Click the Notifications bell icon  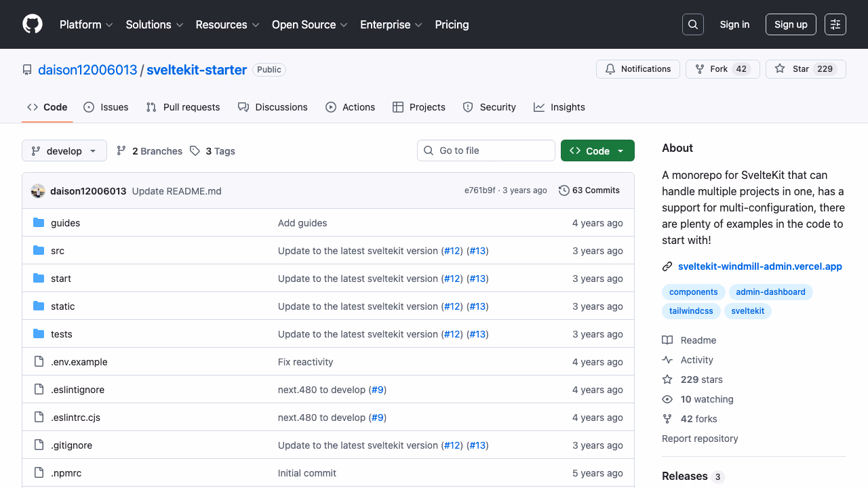(x=610, y=68)
